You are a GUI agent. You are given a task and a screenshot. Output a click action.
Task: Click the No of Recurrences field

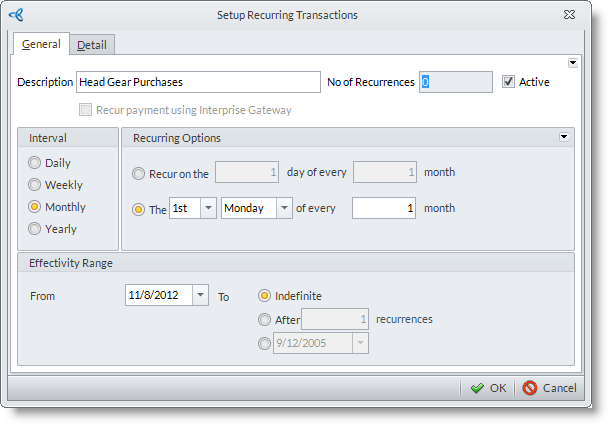click(455, 82)
